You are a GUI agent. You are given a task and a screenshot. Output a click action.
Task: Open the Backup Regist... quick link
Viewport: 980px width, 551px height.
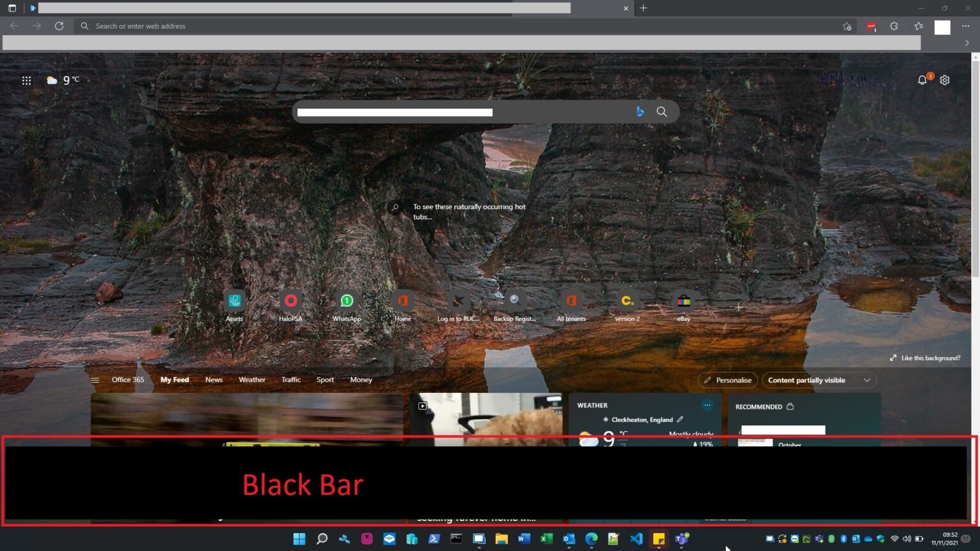[x=515, y=306]
